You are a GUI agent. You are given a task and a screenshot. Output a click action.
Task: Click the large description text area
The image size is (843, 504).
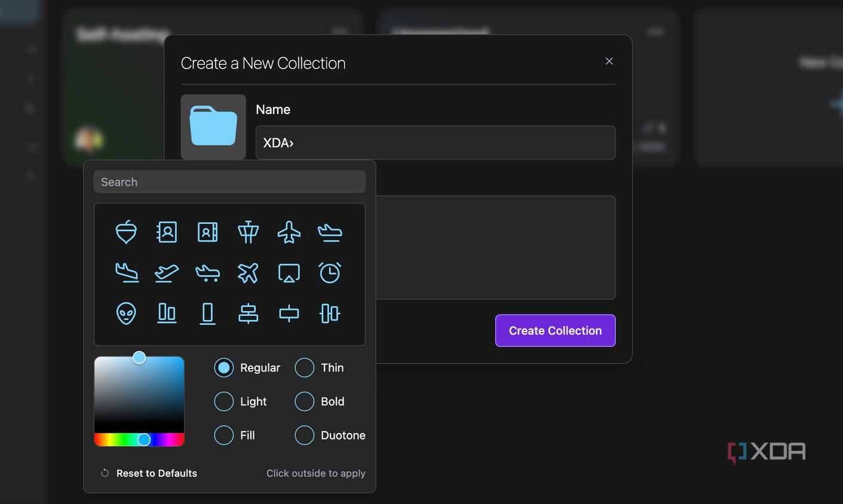[496, 247]
